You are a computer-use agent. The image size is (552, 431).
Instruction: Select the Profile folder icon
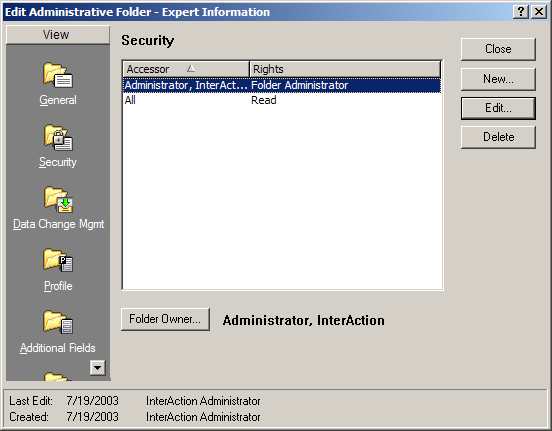coord(58,261)
